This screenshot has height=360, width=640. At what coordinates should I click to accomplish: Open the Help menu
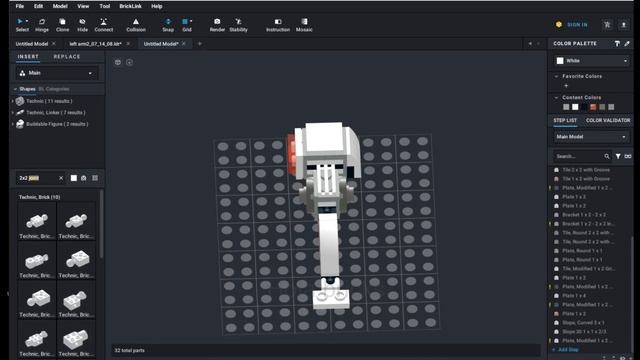coord(157,6)
